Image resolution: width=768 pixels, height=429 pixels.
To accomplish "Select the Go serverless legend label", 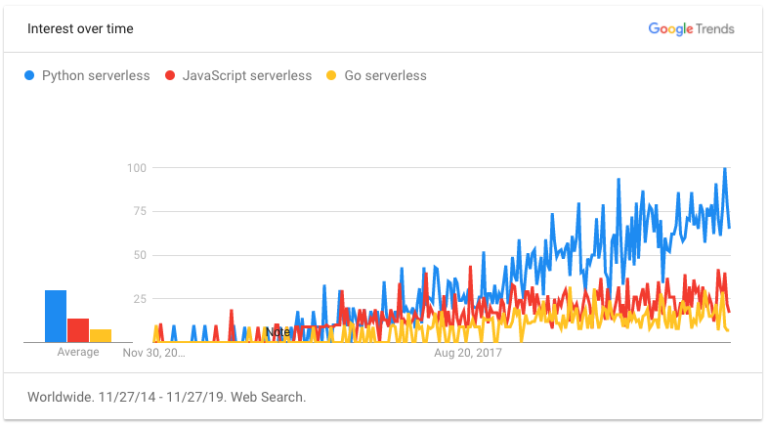I will coord(385,75).
